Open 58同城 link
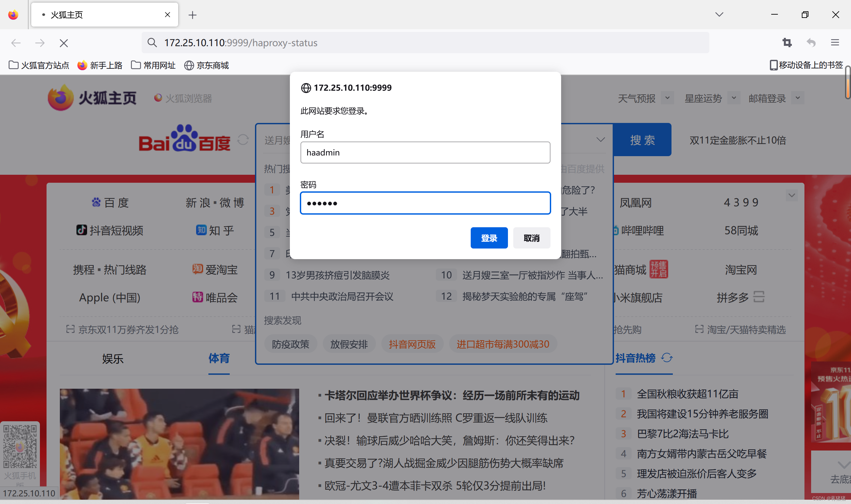The width and height of the screenshot is (851, 504). (x=741, y=231)
